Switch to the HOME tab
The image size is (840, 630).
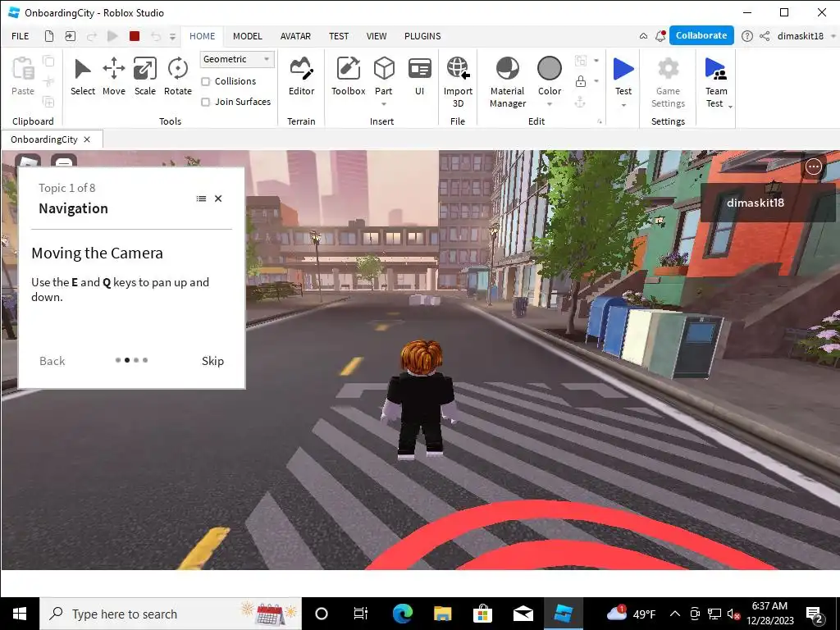tap(202, 36)
